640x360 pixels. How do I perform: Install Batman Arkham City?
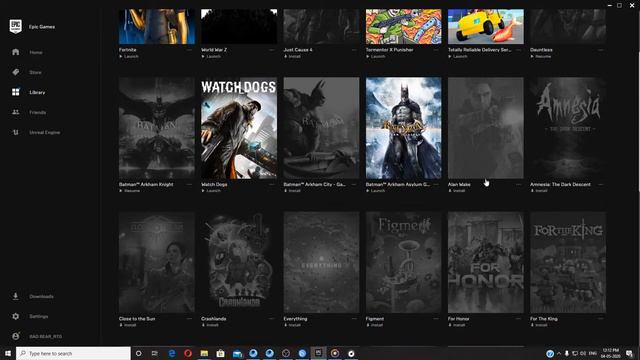point(292,191)
